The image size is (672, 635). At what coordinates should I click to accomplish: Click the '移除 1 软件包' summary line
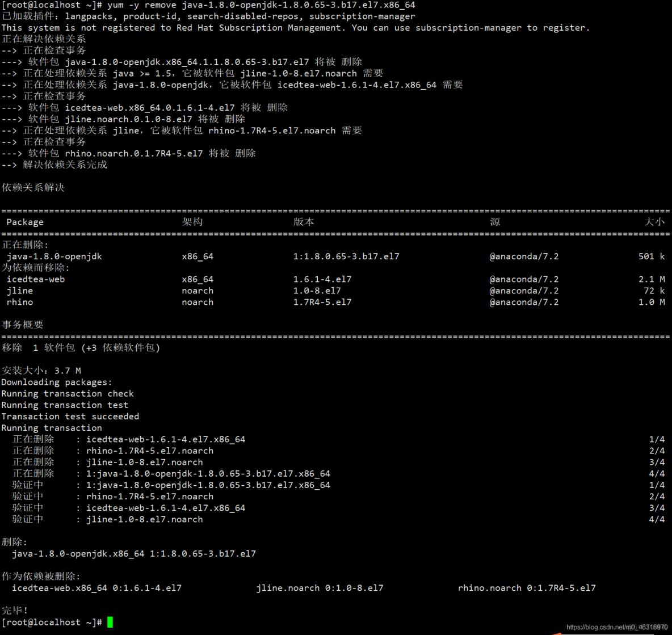click(81, 348)
